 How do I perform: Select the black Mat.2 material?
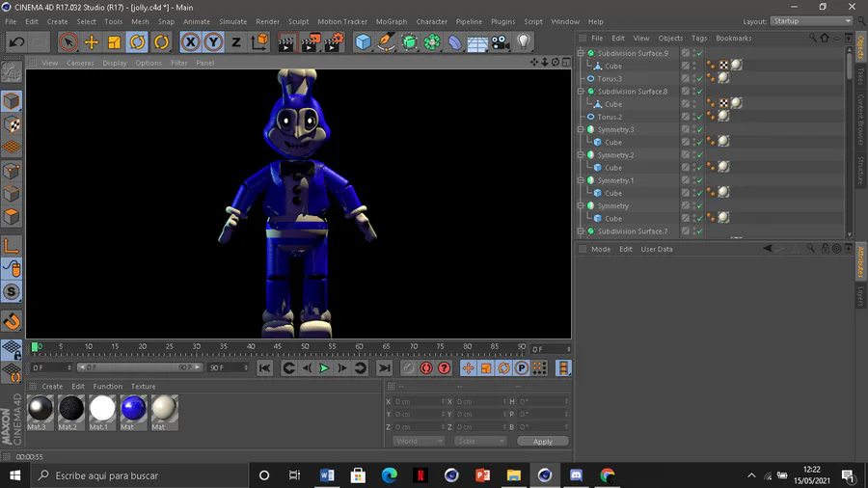point(70,412)
